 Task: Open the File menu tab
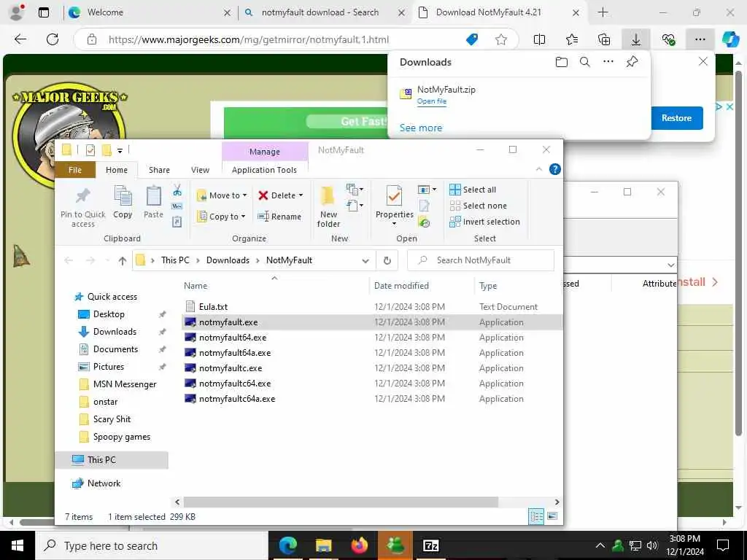[75, 170]
